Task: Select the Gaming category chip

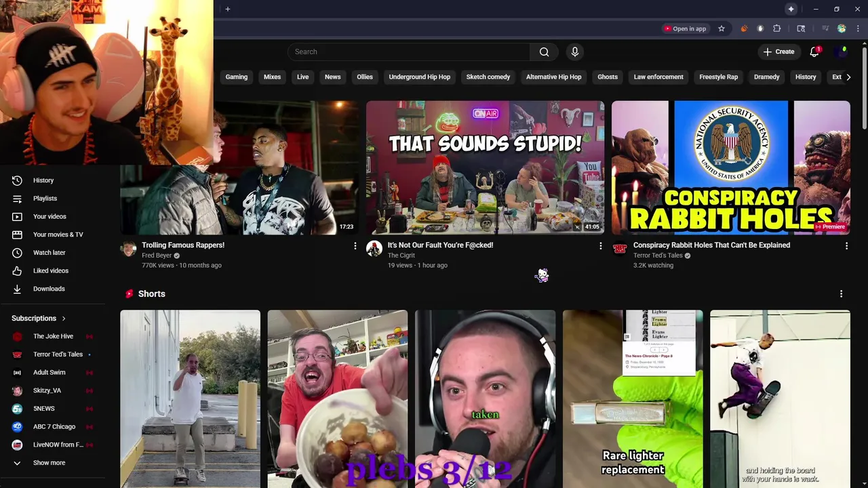Action: (x=236, y=77)
